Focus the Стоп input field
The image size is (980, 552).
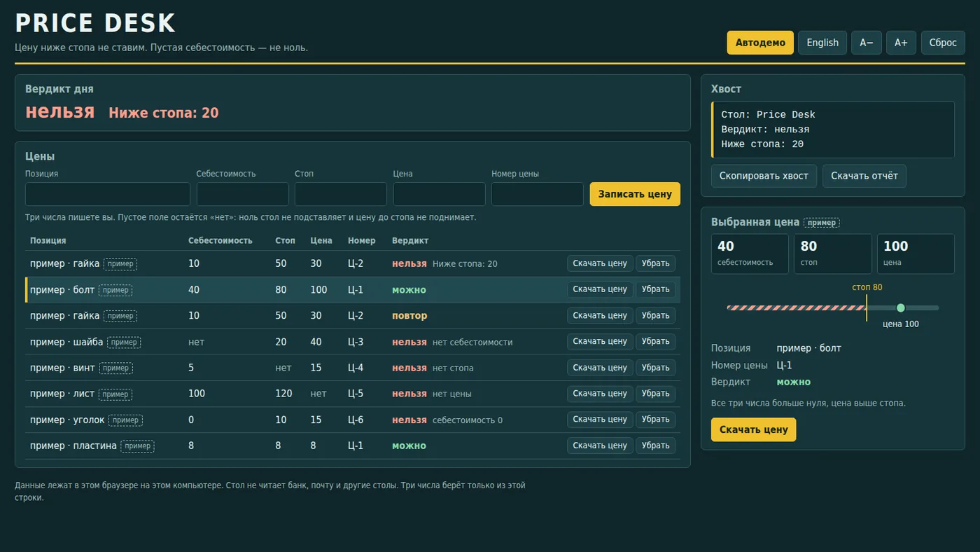pos(341,194)
